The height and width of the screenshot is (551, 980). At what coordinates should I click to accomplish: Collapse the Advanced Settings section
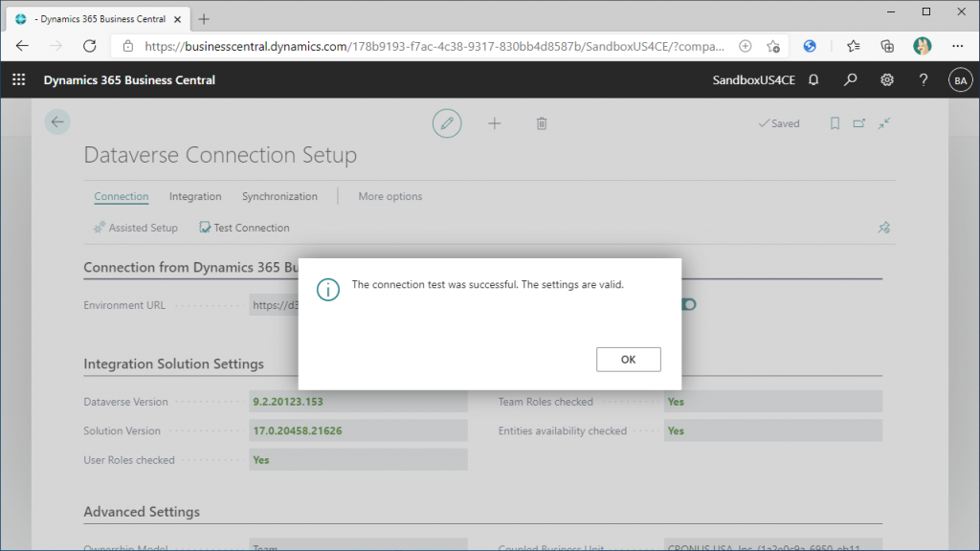coord(142,512)
